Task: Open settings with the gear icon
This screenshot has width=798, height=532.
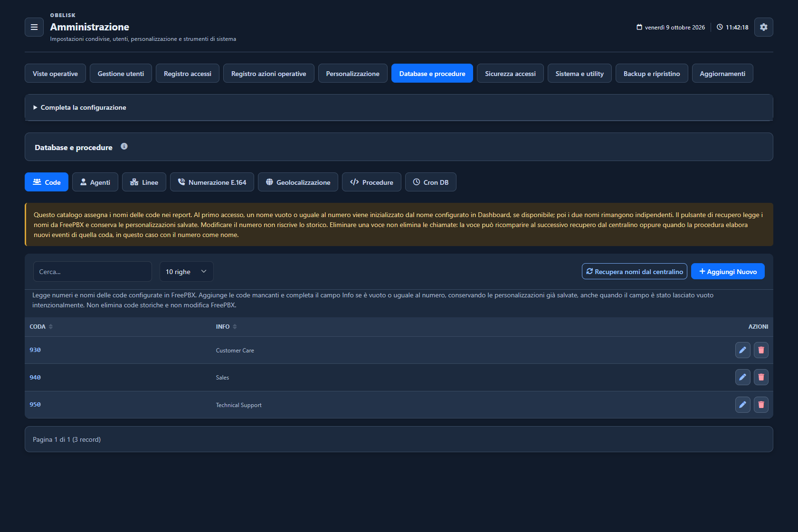Action: 764,27
